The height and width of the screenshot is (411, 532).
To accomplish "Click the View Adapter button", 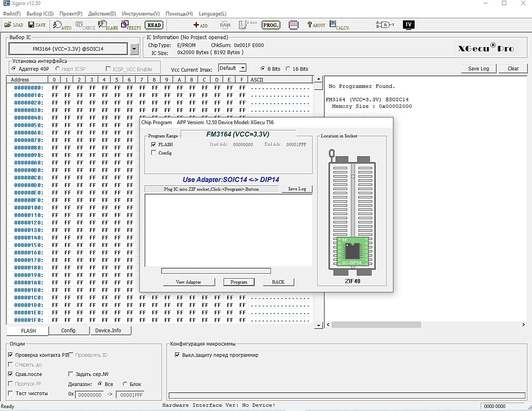I will 189,282.
